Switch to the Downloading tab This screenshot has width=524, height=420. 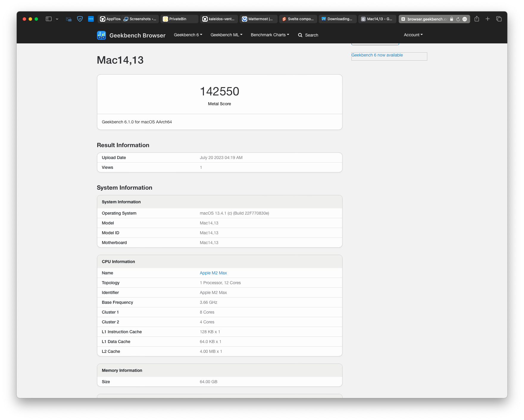(x=337, y=19)
